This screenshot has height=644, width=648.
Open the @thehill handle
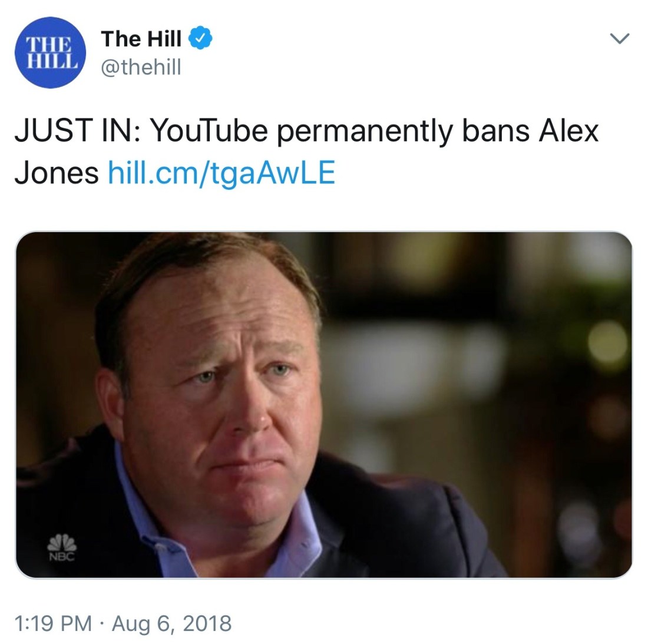pyautogui.click(x=141, y=67)
